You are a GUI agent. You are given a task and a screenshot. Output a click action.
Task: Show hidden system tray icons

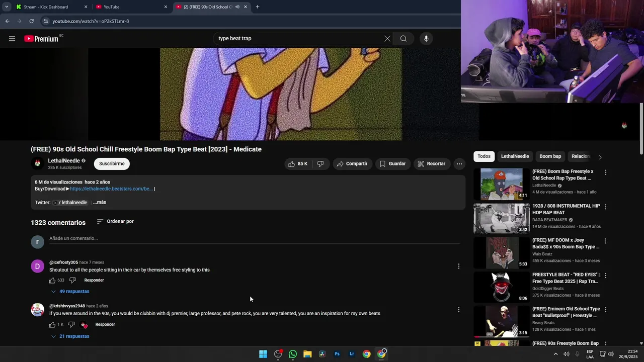point(555,354)
